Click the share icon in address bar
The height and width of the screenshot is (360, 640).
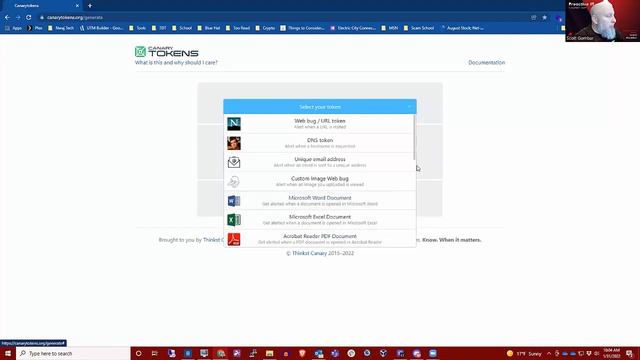click(x=533, y=18)
